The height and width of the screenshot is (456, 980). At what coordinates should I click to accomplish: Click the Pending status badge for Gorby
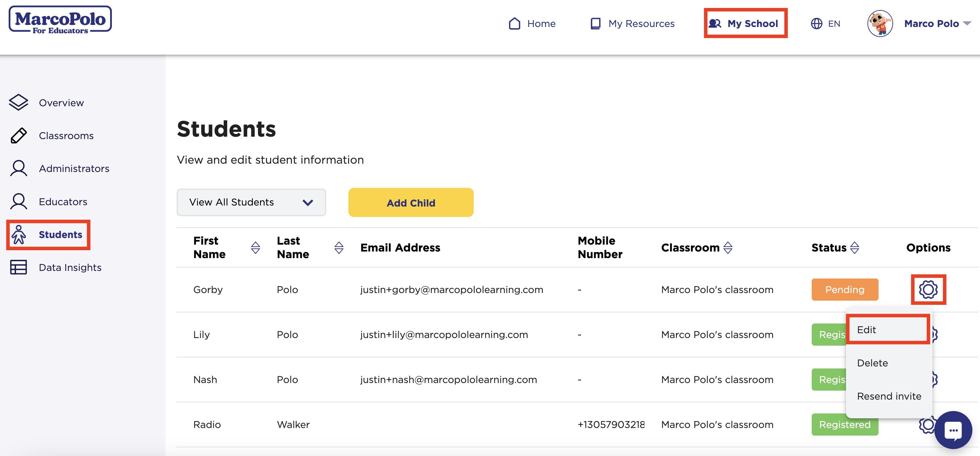(845, 290)
